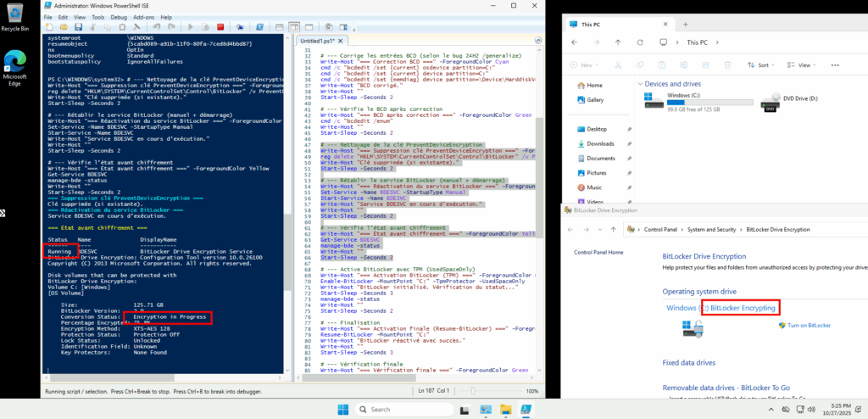Open the View dropdown in File Explorer
This screenshot has width=868, height=419.
[x=801, y=64]
